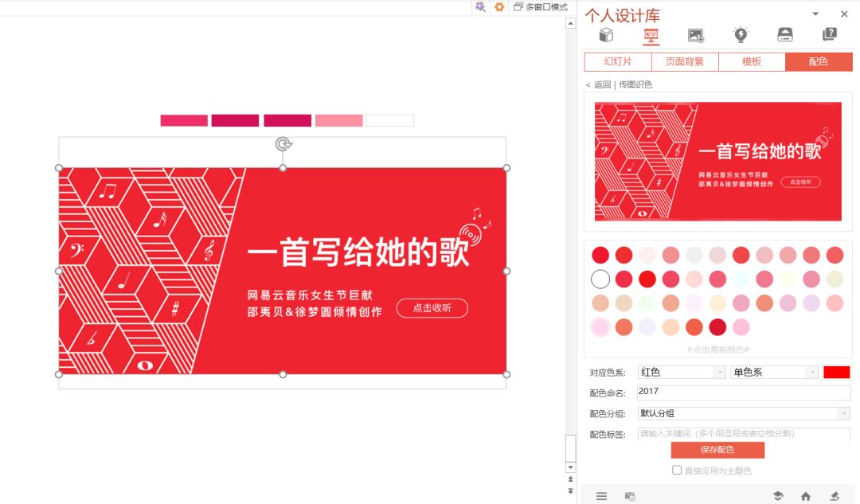Click the lightbulb inspiration icon

coord(741,35)
